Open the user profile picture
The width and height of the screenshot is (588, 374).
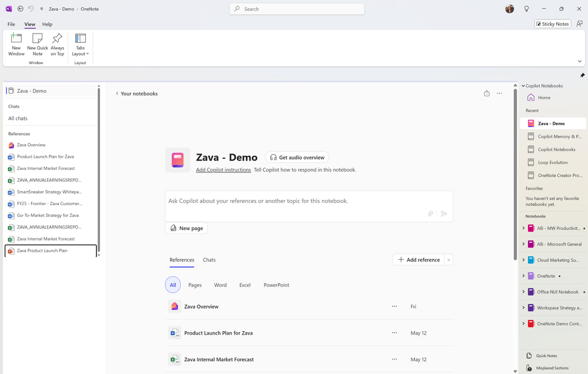click(x=509, y=9)
